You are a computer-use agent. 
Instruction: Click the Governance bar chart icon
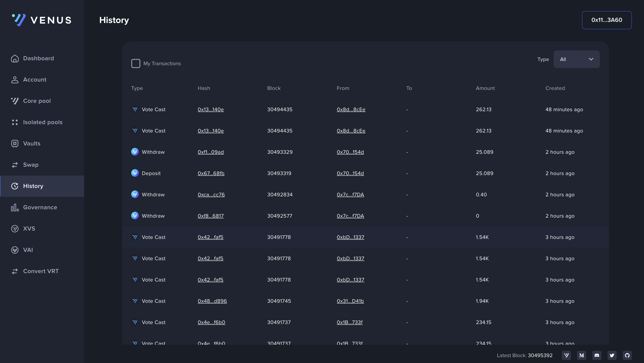tap(15, 207)
